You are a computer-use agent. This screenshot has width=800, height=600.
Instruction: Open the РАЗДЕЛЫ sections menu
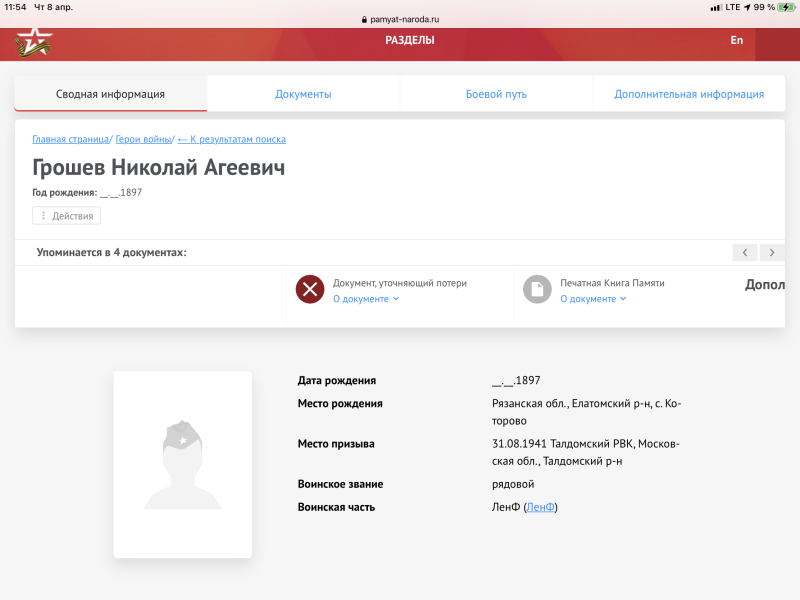point(410,40)
